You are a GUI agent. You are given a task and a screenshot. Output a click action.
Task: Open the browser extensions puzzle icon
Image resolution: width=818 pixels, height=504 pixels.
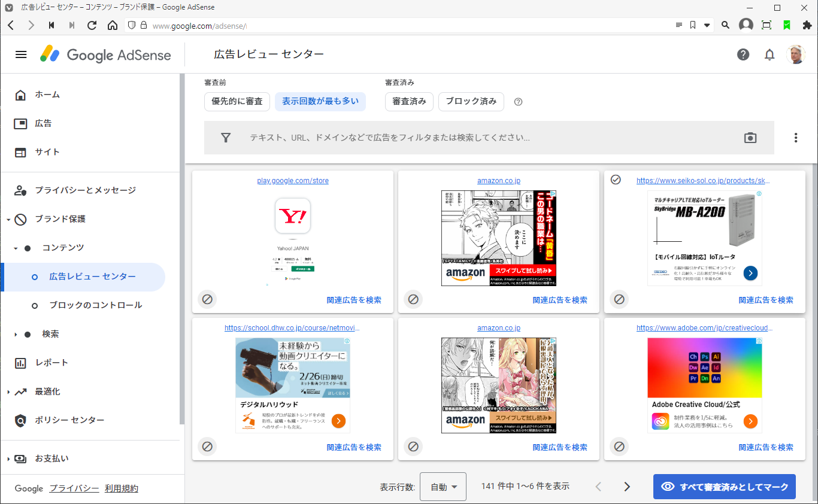(x=807, y=25)
